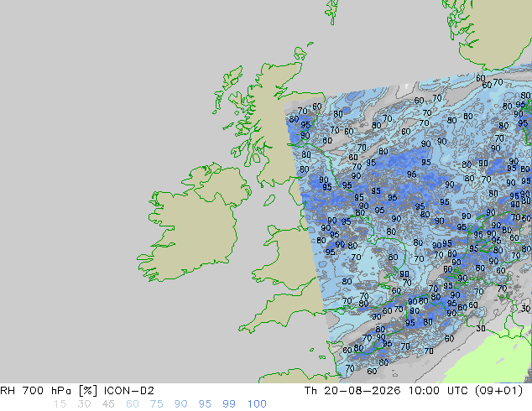Select the 15 value in the color legend
This screenshot has width=532, height=411.
[60, 404]
